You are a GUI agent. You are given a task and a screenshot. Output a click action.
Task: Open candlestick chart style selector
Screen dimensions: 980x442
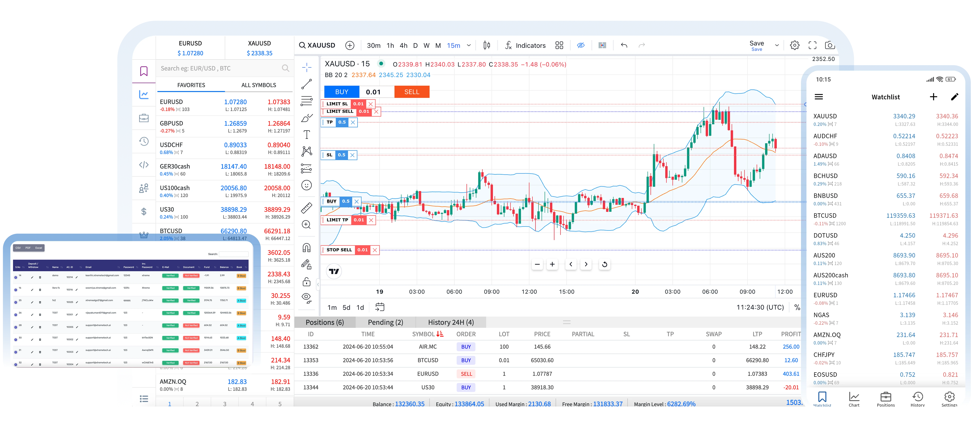click(487, 45)
